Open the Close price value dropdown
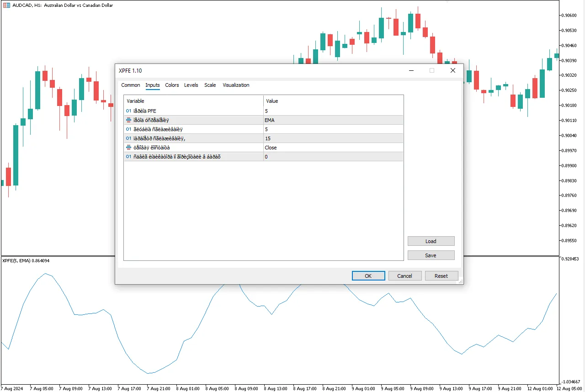 (333, 148)
